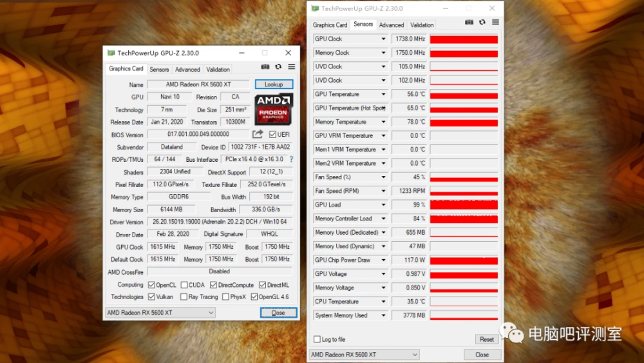Expand Fan Speed (%) dropdown
The image size is (644, 363).
click(x=383, y=177)
